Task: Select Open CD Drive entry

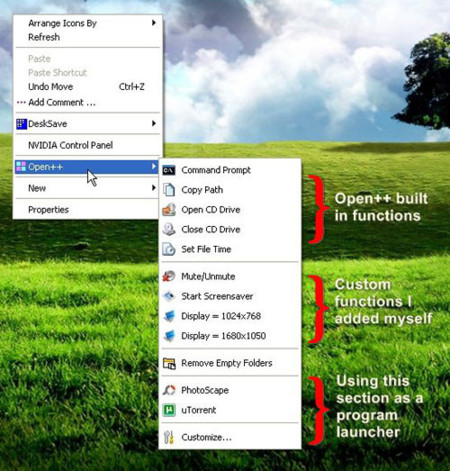Action: pyautogui.click(x=230, y=210)
